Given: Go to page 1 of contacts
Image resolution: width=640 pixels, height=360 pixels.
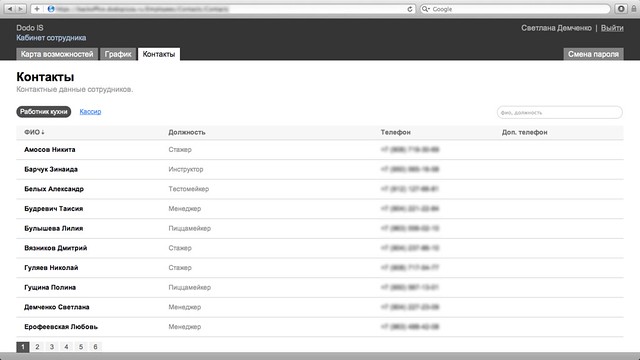Looking at the screenshot, I should tap(23, 347).
